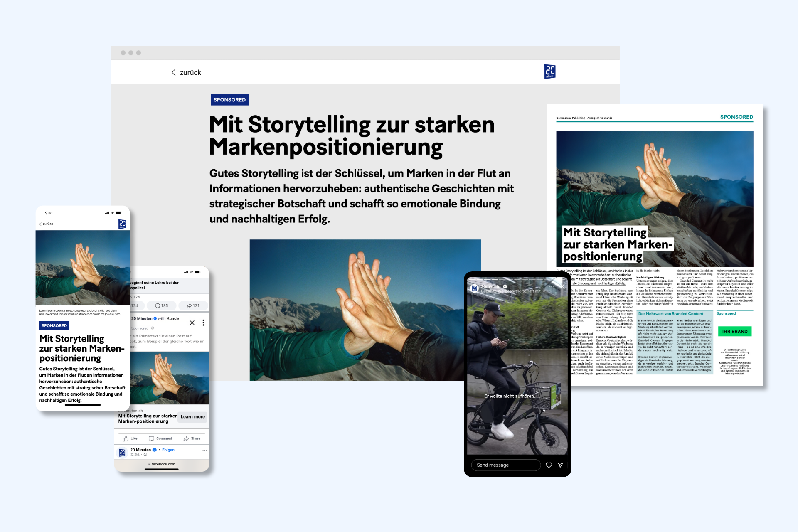
Task: Select the comment counter showing 185
Action: tap(161, 305)
